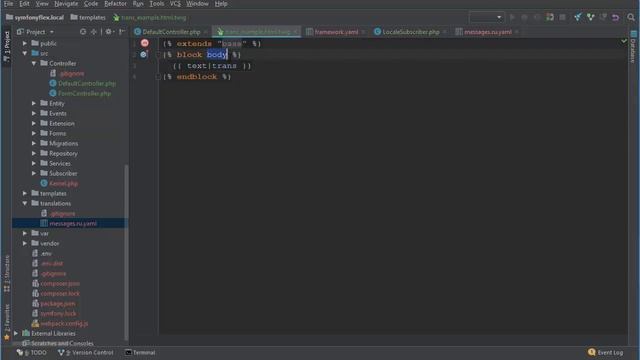Toggle the 1: Project side tool window
The image size is (640, 360).
click(6, 46)
